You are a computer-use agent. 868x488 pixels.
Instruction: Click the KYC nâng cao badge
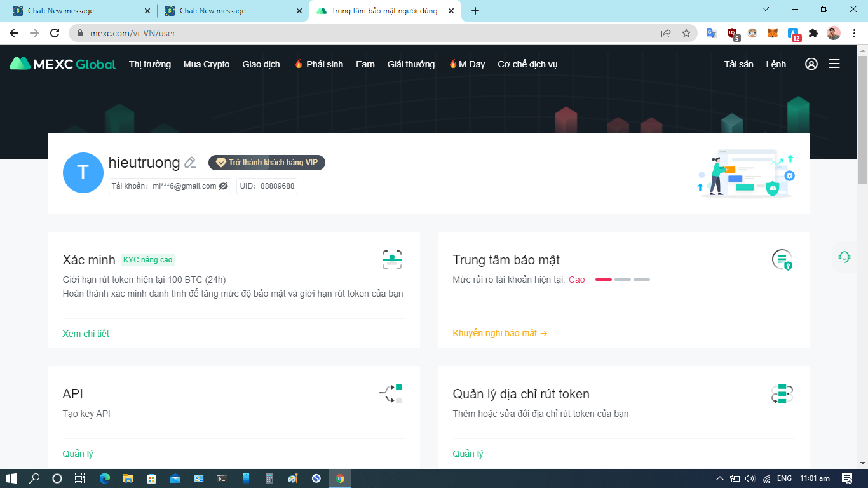point(147,259)
